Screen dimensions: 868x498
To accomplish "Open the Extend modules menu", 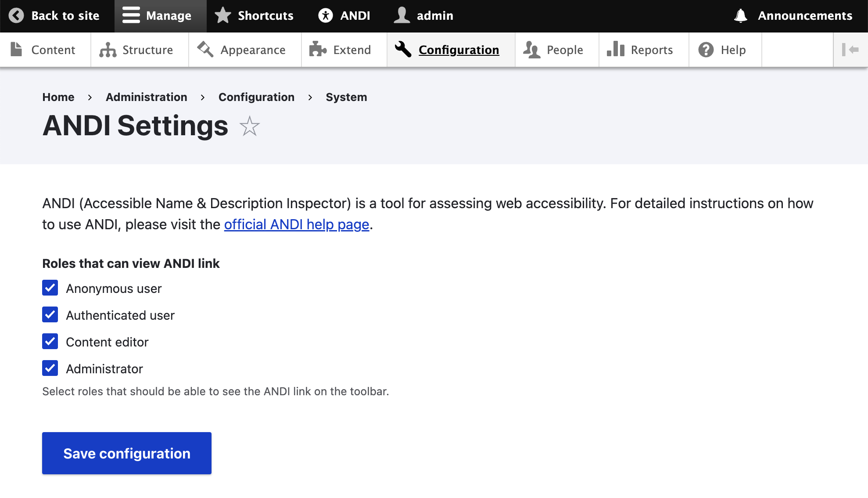I will pyautogui.click(x=341, y=50).
